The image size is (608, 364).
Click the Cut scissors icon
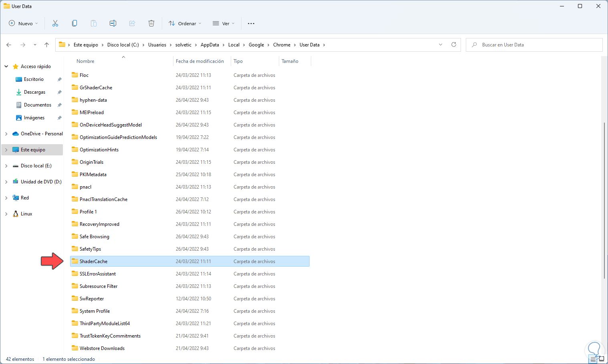tap(55, 23)
